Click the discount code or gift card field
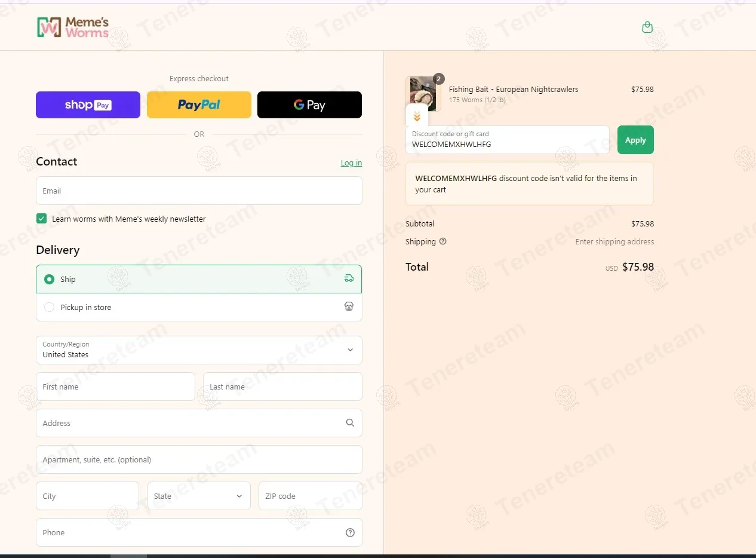The height and width of the screenshot is (558, 756). pos(508,140)
